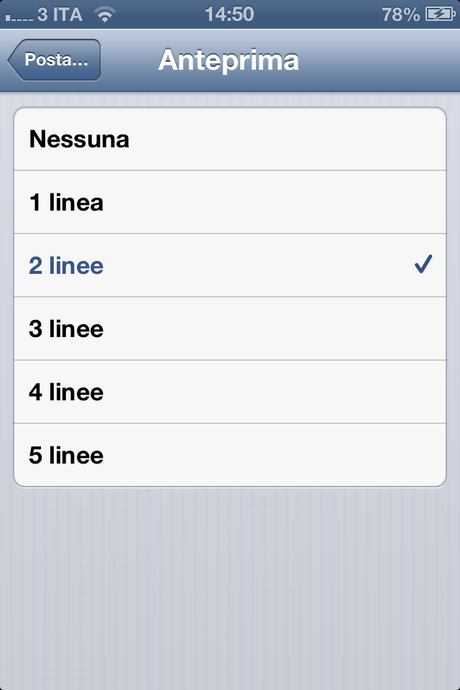Tap the back arrow tip of Posta button
Image resolution: width=460 pixels, height=690 pixels.
tap(12, 60)
